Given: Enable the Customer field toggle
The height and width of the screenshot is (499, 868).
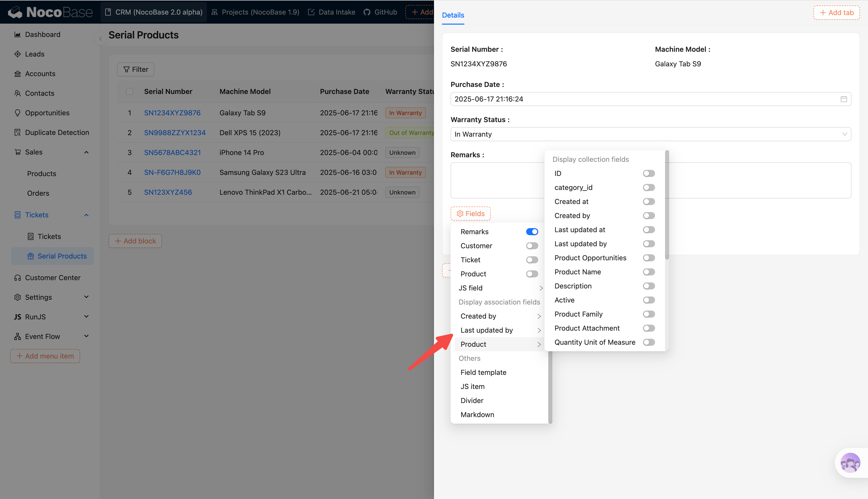Looking at the screenshot, I should point(532,245).
